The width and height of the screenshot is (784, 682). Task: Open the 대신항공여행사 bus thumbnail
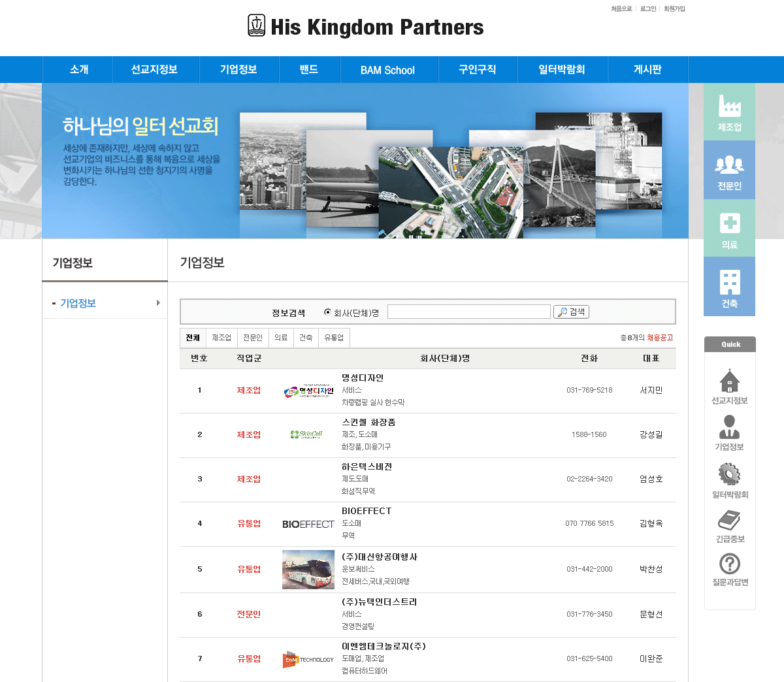[x=308, y=570]
